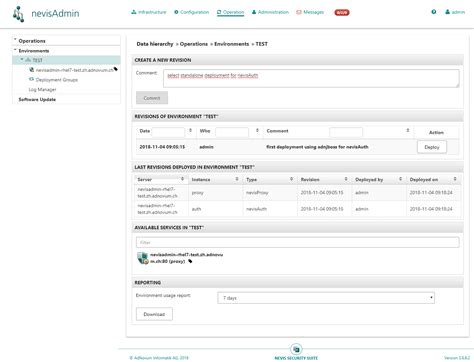Select nevisadmin-rhel7-test.zh.adnovum.ch server in tree
Image resolution: width=474 pixels, height=362 pixels.
point(74,70)
